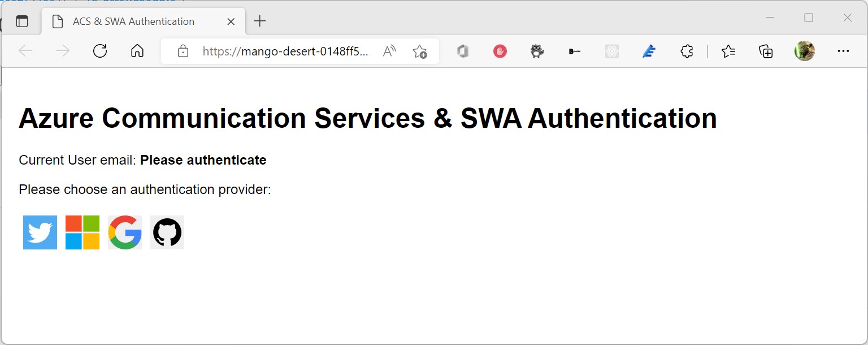Viewport: 868px width, 345px height.
Task: Open the greyed-out React extension icon
Action: pos(612,51)
